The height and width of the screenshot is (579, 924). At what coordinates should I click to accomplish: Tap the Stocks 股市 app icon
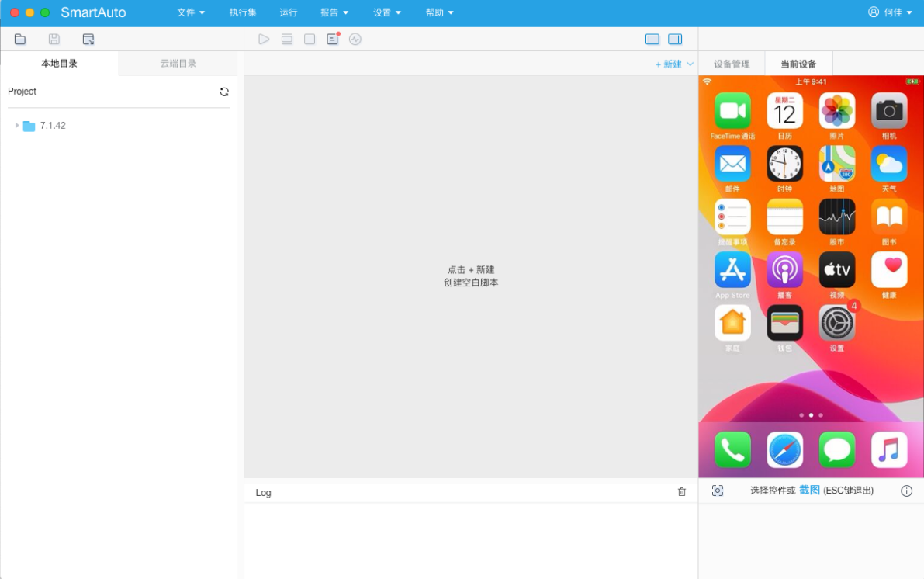click(x=837, y=217)
